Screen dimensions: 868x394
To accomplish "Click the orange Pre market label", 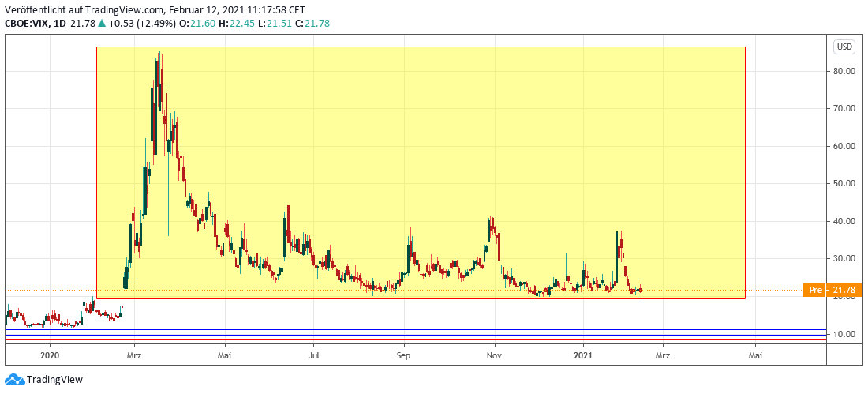I will point(815,291).
